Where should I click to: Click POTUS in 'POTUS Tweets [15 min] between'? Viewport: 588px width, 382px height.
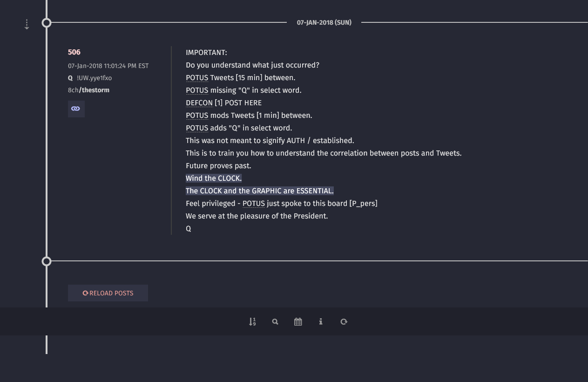[x=197, y=78]
